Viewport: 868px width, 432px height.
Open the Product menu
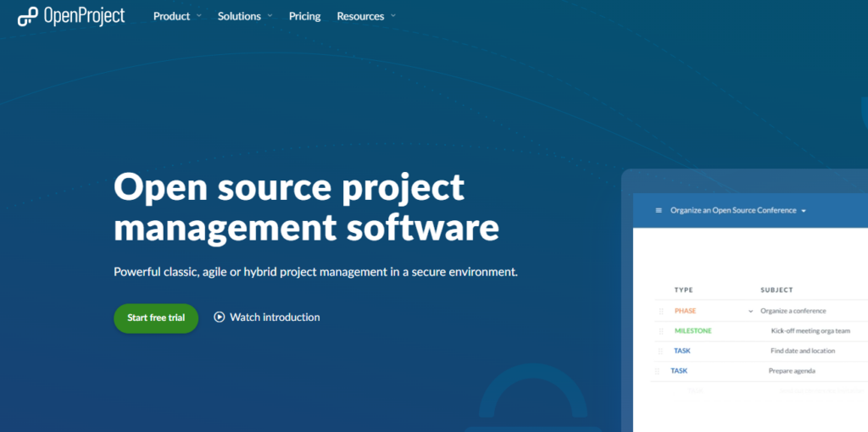coord(171,16)
